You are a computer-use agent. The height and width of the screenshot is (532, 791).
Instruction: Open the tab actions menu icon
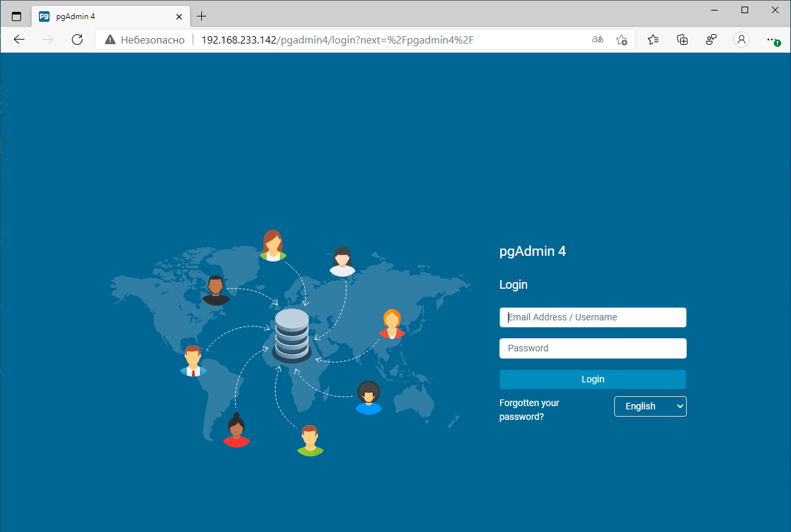(x=16, y=16)
